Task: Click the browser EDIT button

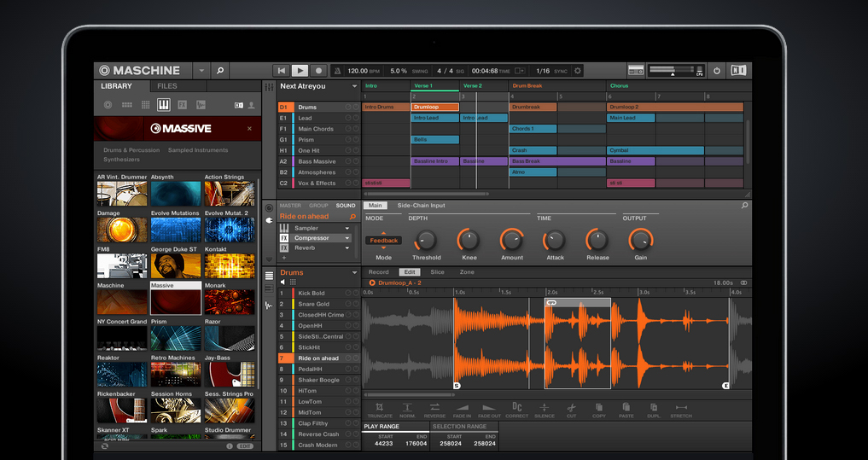Action: click(245, 446)
